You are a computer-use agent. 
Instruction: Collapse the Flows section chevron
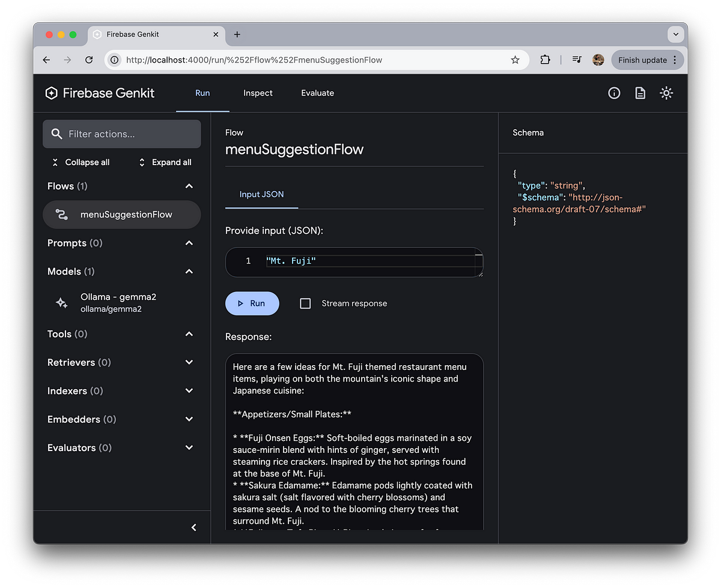[x=189, y=186]
